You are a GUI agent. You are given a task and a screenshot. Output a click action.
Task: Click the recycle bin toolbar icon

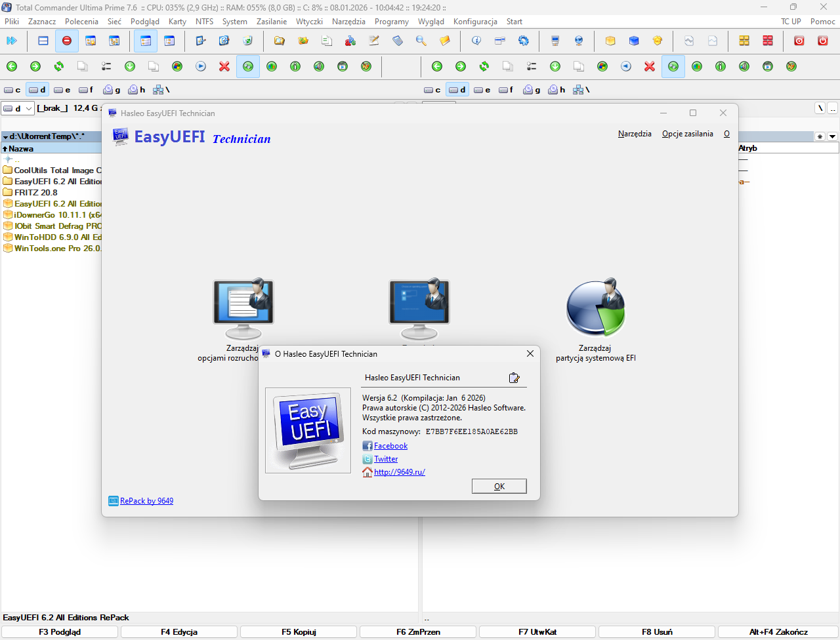coord(248,41)
